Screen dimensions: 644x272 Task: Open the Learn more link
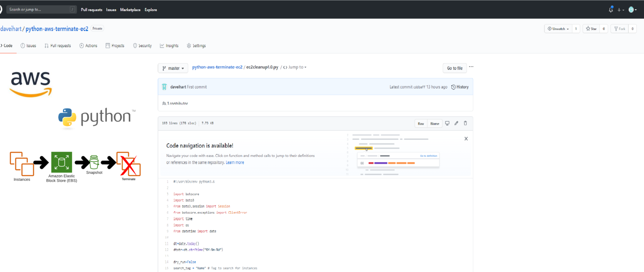pos(235,163)
